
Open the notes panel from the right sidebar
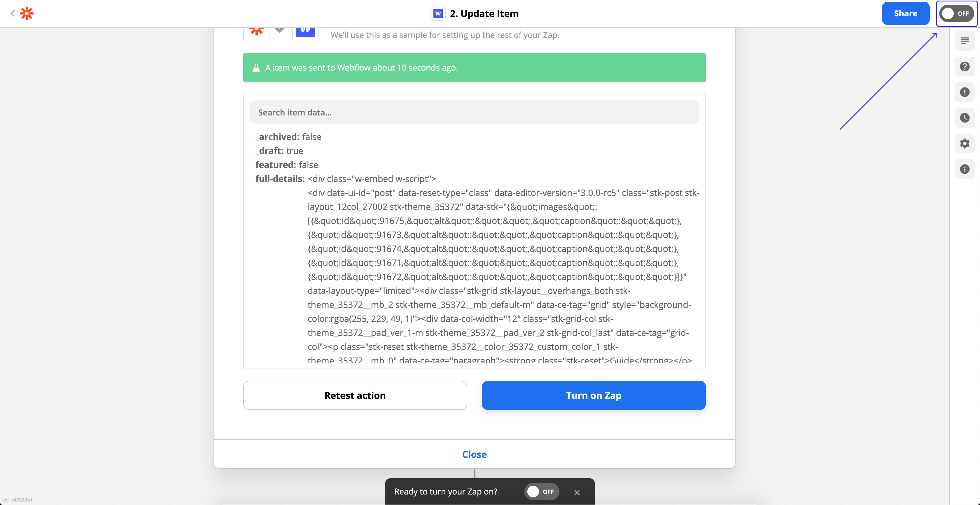pyautogui.click(x=965, y=41)
